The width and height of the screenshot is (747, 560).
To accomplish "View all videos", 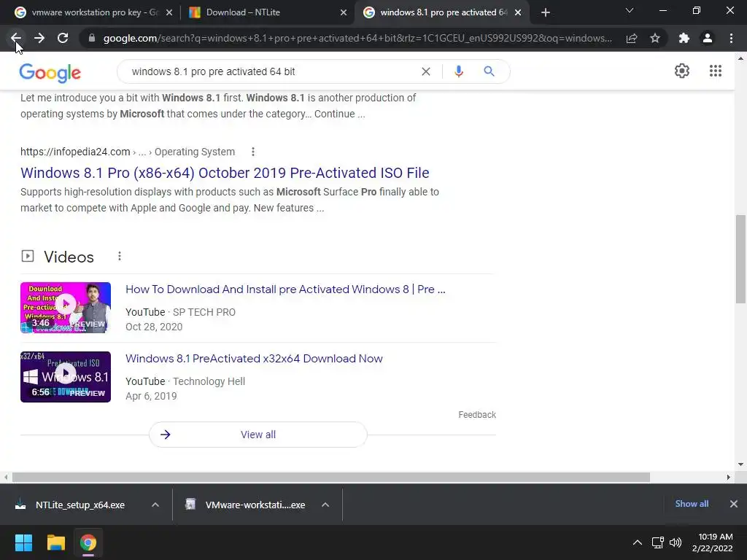I will 258,435.
